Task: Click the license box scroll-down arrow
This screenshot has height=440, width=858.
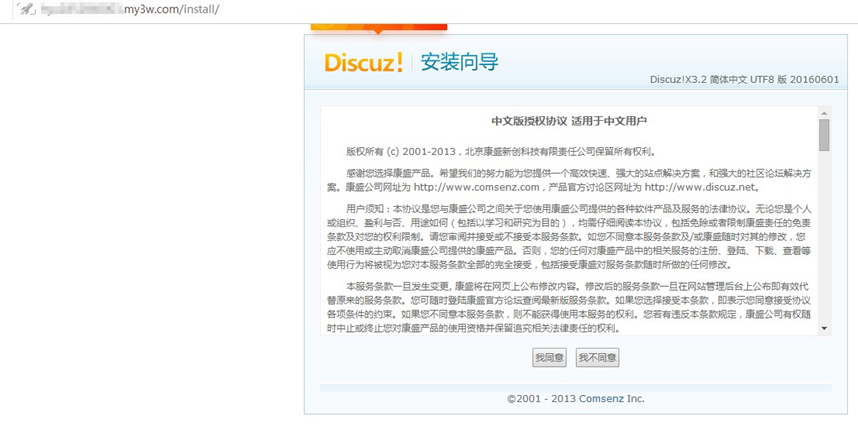Action: (x=824, y=328)
